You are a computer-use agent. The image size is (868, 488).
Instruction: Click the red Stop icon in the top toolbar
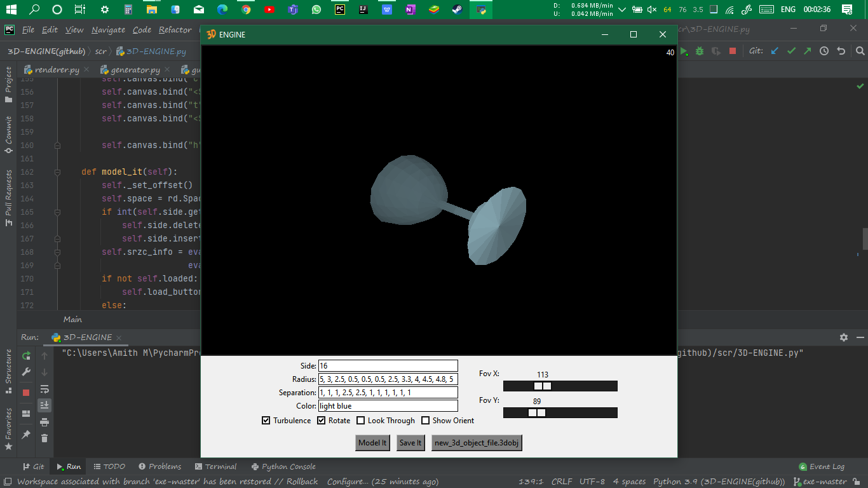733,51
